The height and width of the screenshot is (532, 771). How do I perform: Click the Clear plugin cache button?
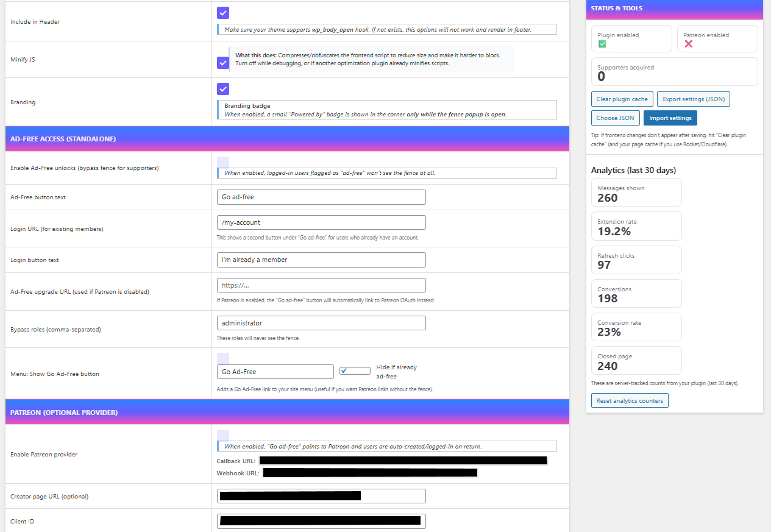pyautogui.click(x=622, y=99)
